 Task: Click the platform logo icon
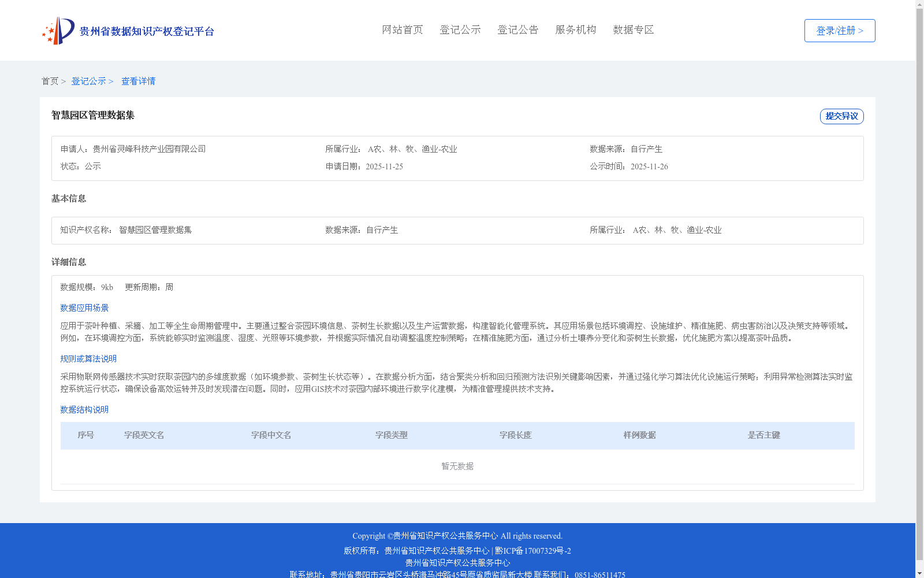click(58, 31)
